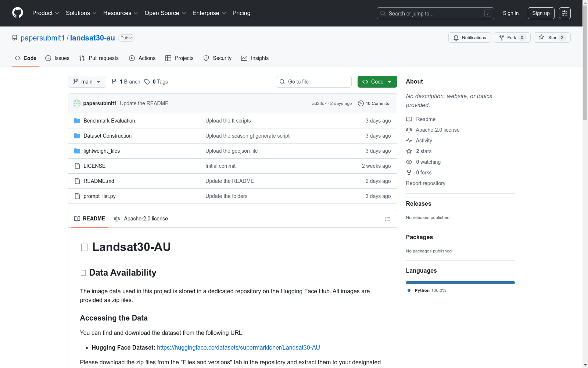This screenshot has height=368, width=588.
Task: Switch to the Issues tab
Action: pyautogui.click(x=57, y=58)
